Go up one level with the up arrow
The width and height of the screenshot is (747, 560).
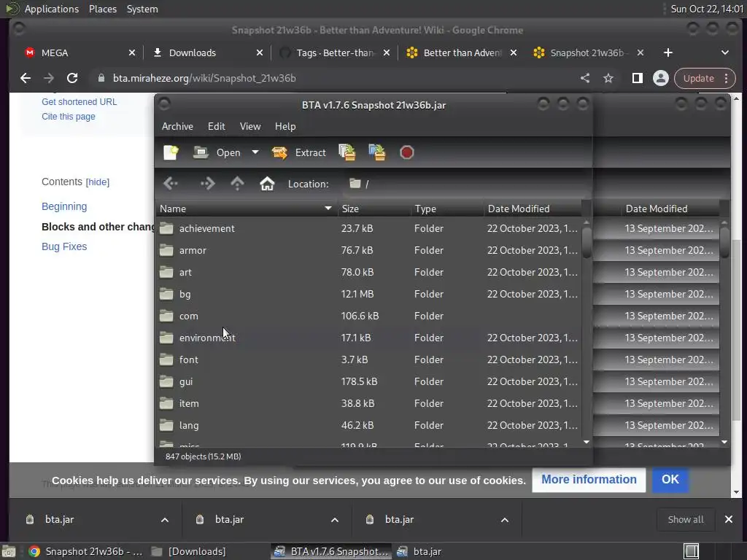(237, 183)
